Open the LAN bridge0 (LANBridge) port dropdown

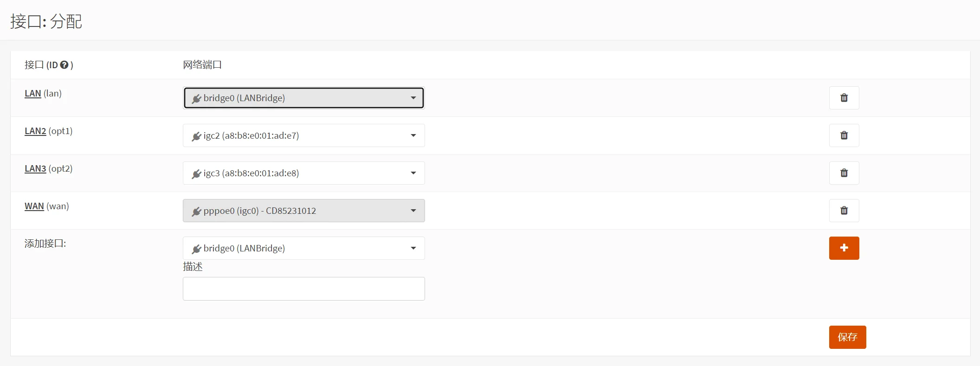[304, 98]
